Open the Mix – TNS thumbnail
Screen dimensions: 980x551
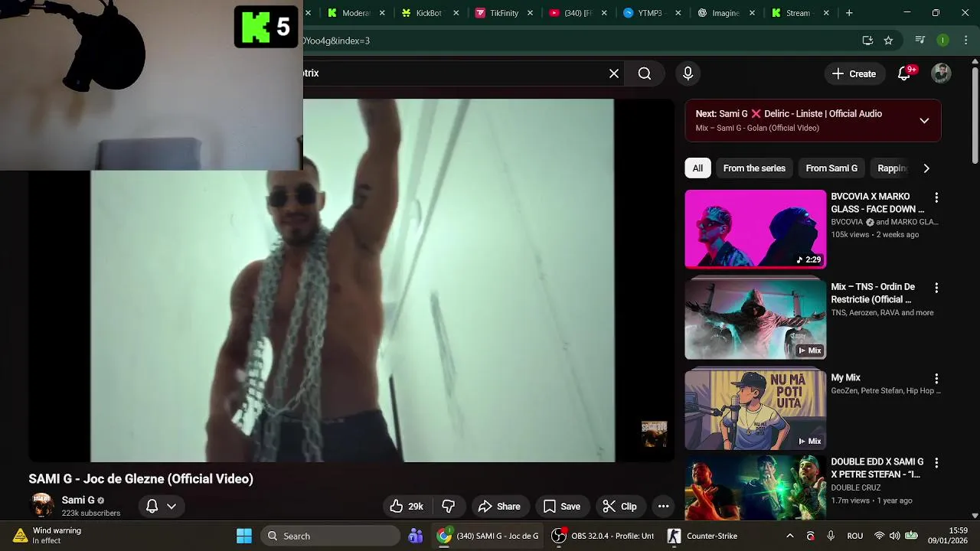coord(756,318)
